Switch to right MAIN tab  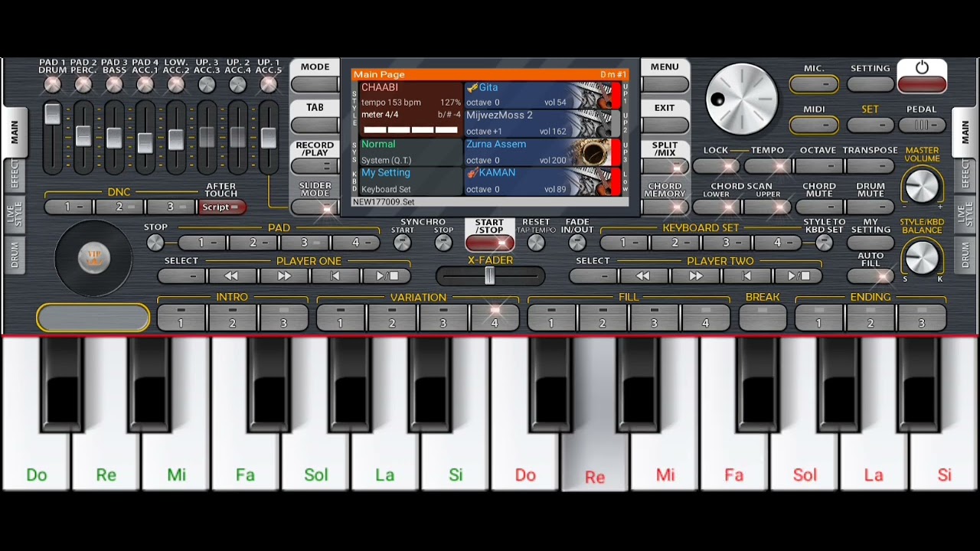pos(965,132)
